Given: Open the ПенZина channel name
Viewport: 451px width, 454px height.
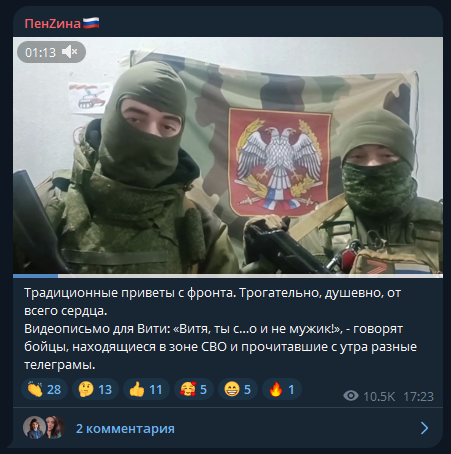Looking at the screenshot, I should point(52,24).
